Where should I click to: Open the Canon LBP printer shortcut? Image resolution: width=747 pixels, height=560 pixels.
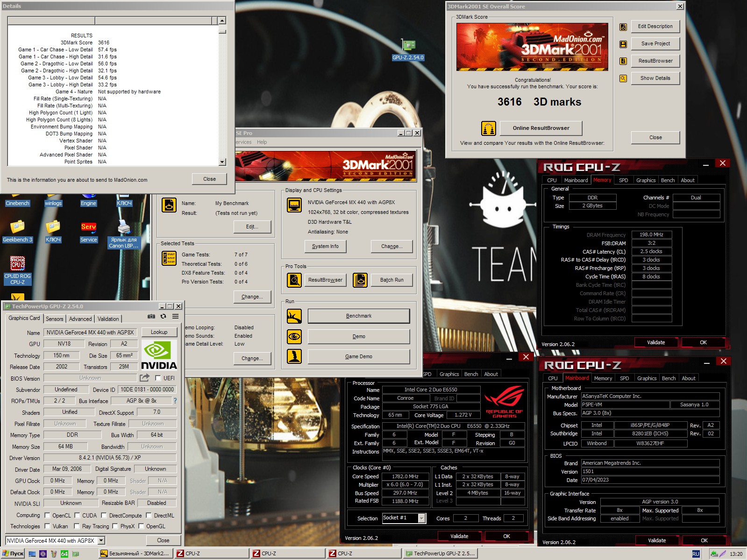pyautogui.click(x=124, y=234)
